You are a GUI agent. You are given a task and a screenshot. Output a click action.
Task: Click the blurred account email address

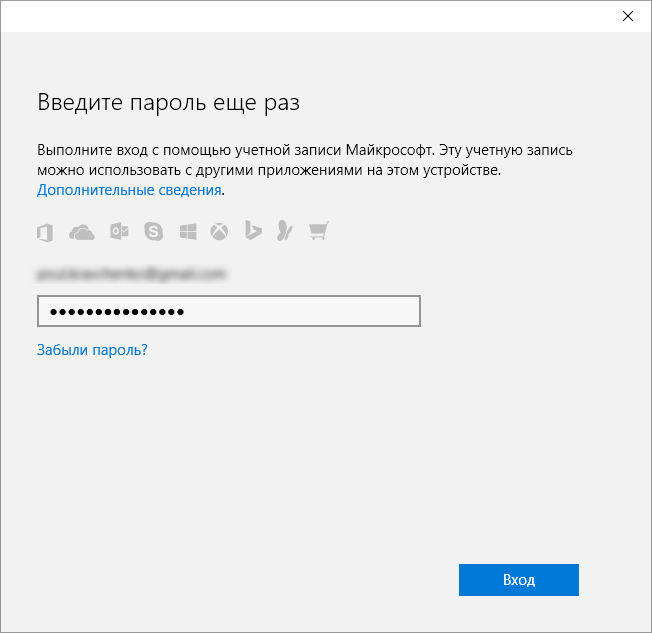pos(131,274)
